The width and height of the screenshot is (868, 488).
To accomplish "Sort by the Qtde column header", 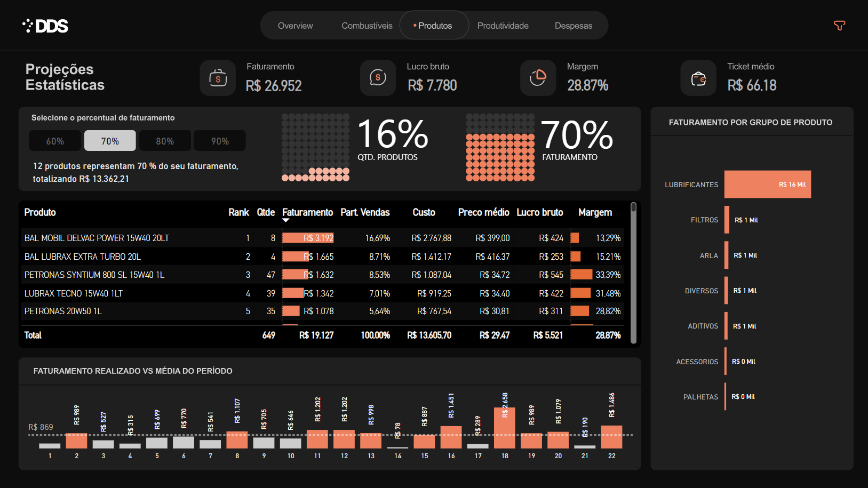I will [266, 212].
